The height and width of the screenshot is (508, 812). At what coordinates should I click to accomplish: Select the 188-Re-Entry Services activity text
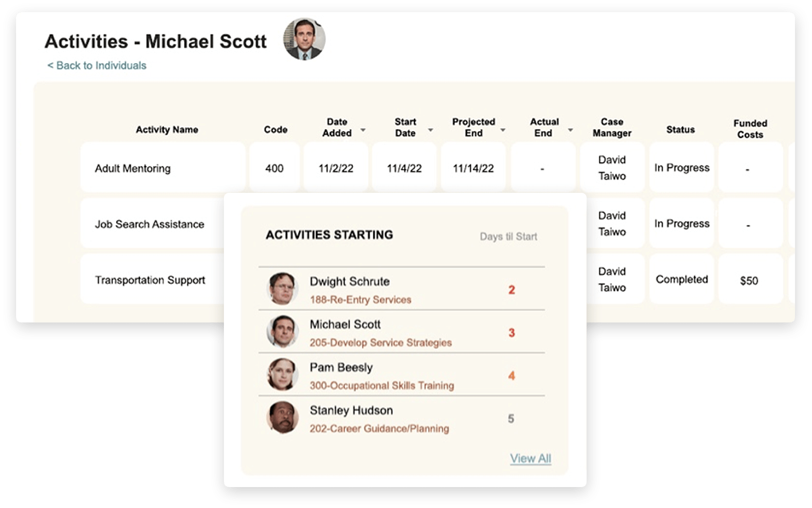360,300
